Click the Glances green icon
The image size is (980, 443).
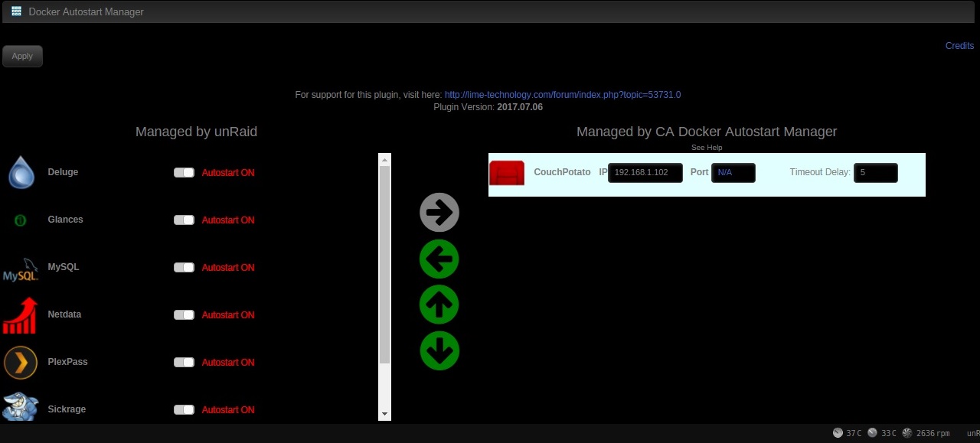tap(21, 220)
